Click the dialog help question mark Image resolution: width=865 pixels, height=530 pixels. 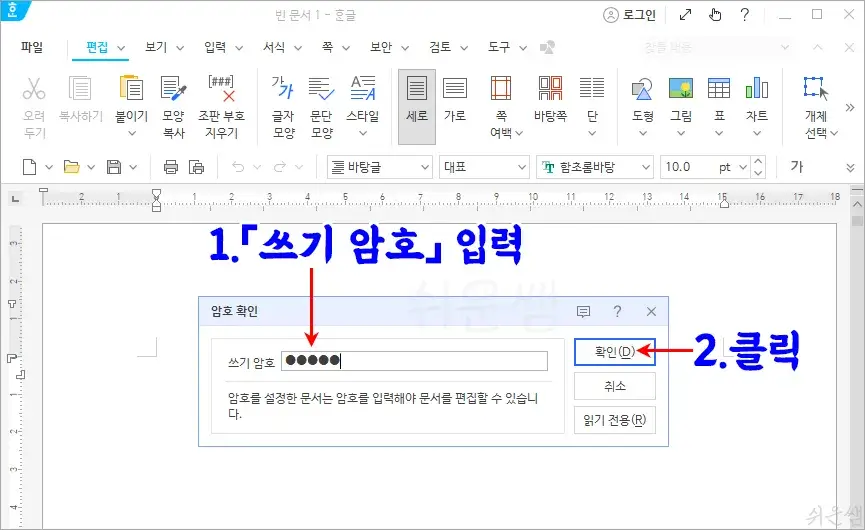point(617,312)
